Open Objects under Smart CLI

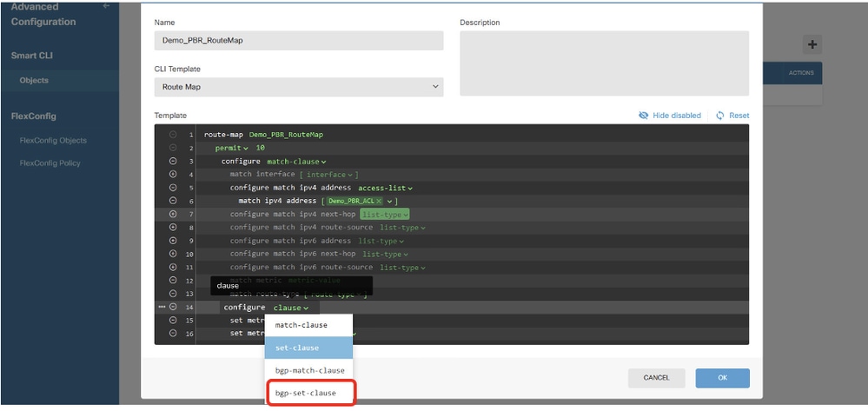(x=35, y=80)
